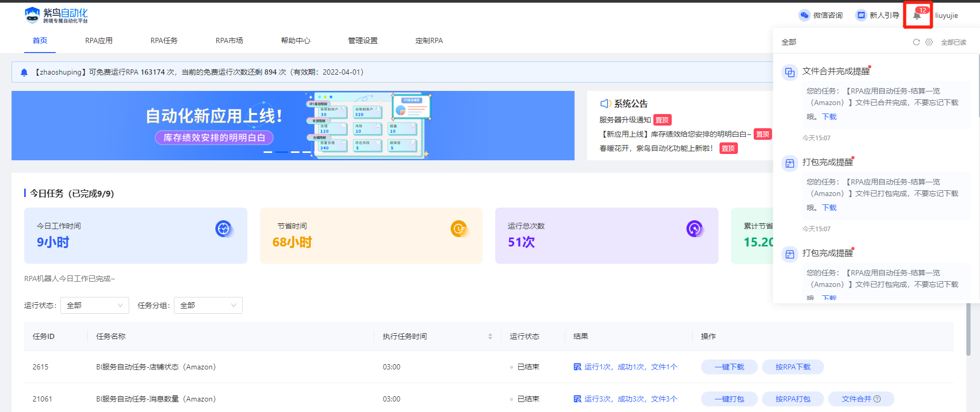Click the 系统公告 speaker icon
Screen dimensions: 980x412
[606, 104]
